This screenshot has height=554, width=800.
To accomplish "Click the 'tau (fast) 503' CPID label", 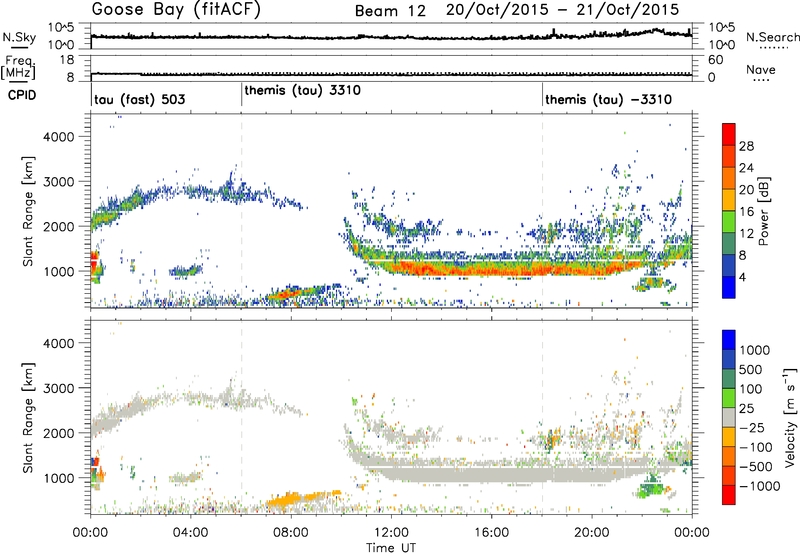I will click(139, 100).
